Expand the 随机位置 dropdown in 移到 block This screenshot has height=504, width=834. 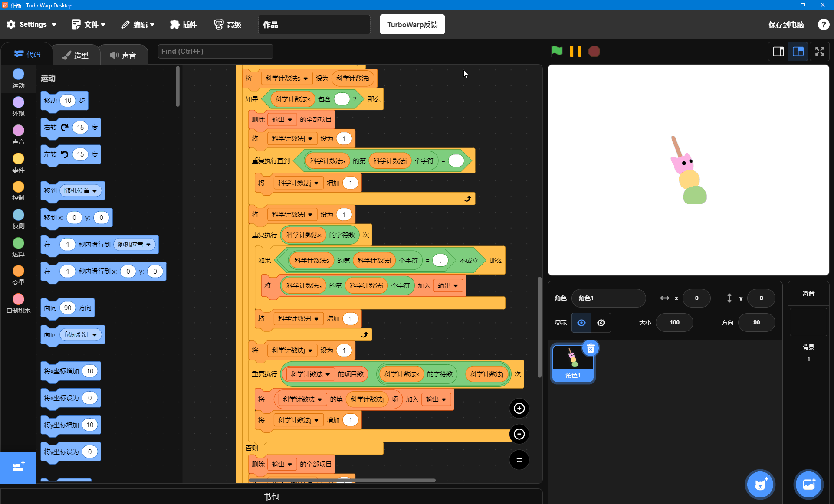pyautogui.click(x=82, y=191)
